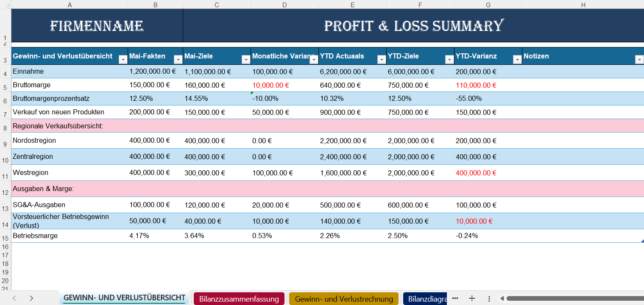Expand the YTD-Varianz filter dropdown
Image resolution: width=644 pixels, height=305 pixels.
517,60
